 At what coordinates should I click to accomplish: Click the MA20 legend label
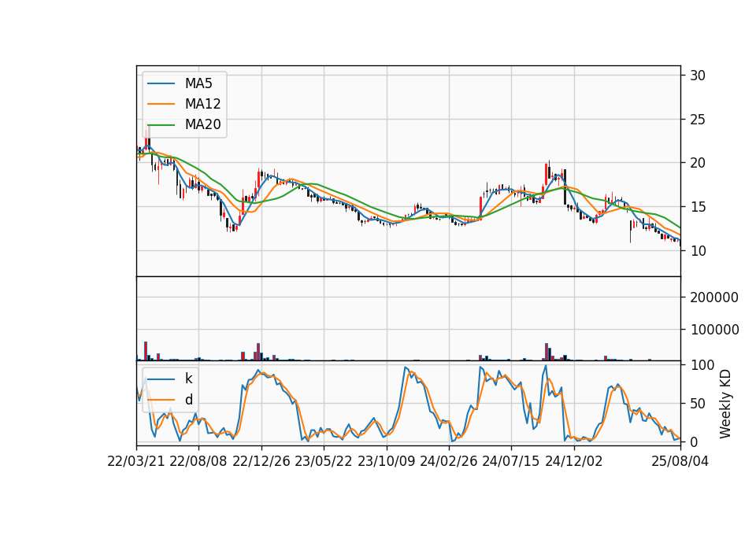click(202, 125)
